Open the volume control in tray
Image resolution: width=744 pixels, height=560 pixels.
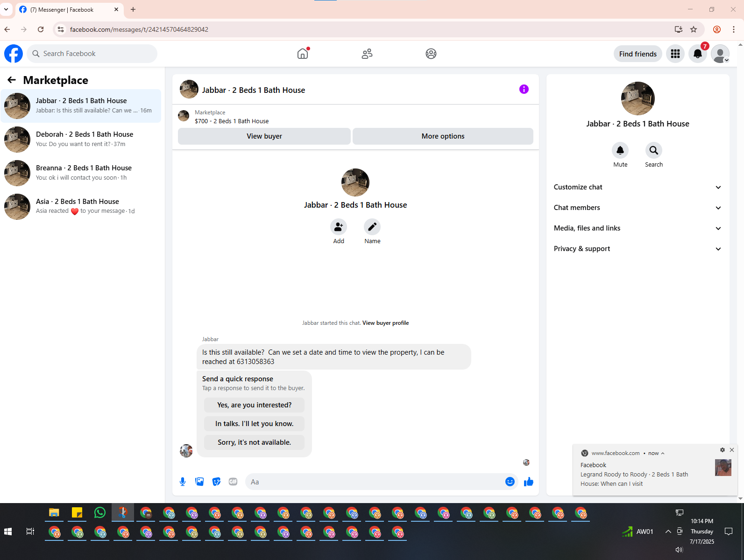pyautogui.click(x=679, y=550)
